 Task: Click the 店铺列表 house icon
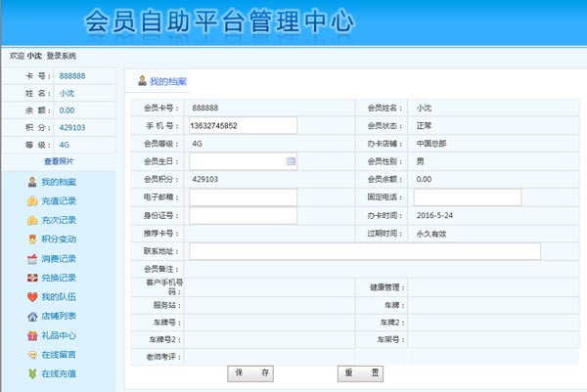point(32,317)
